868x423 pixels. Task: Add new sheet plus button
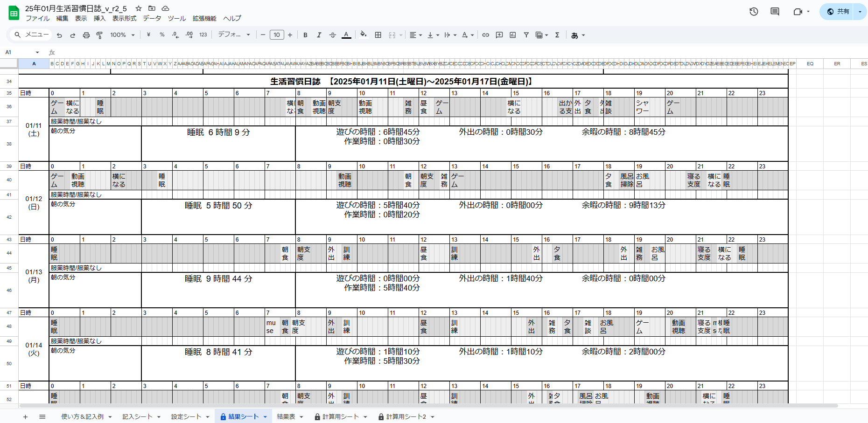pyautogui.click(x=25, y=417)
